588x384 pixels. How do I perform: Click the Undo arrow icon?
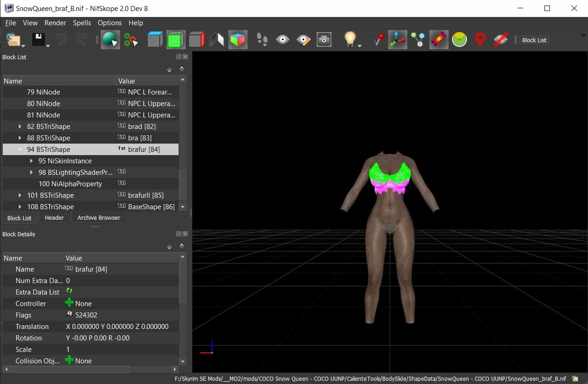pos(62,39)
